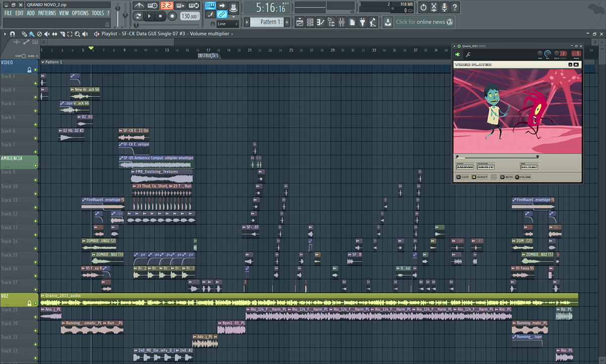
Task: Click the download content library icon
Action: (387, 22)
